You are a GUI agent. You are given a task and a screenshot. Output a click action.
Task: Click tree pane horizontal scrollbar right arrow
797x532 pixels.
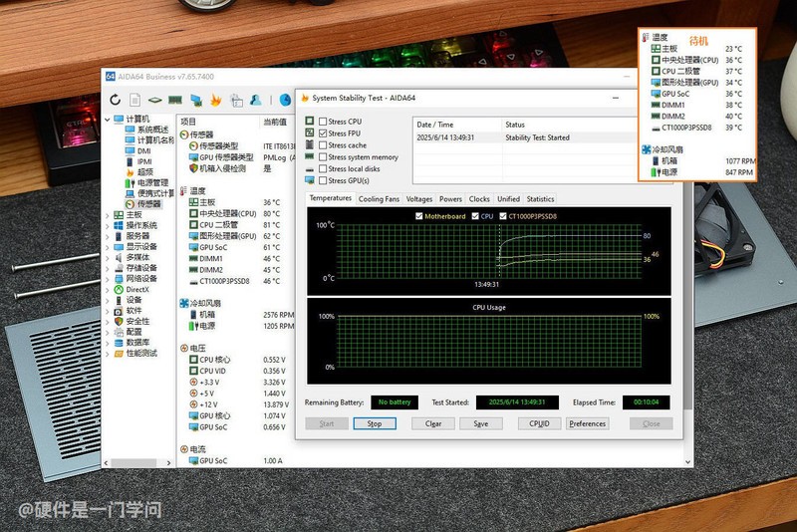tap(168, 463)
